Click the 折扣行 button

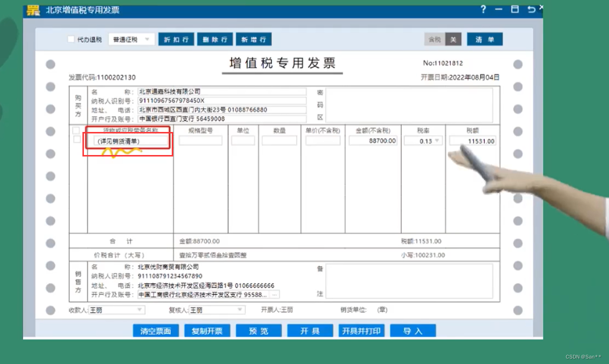click(x=176, y=40)
